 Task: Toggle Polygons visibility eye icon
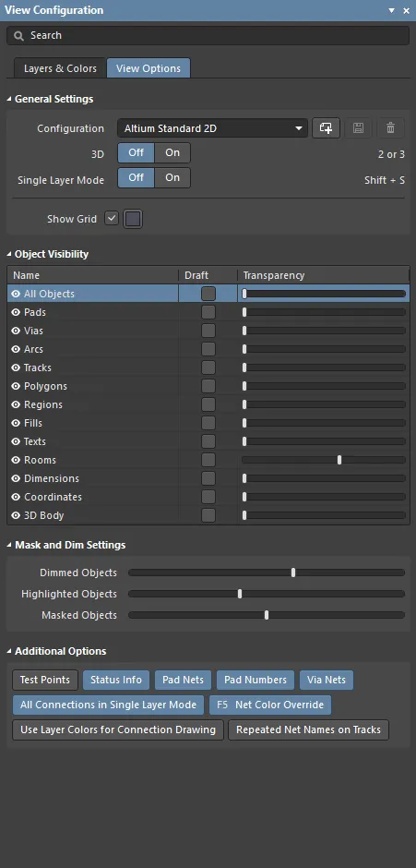pos(16,386)
